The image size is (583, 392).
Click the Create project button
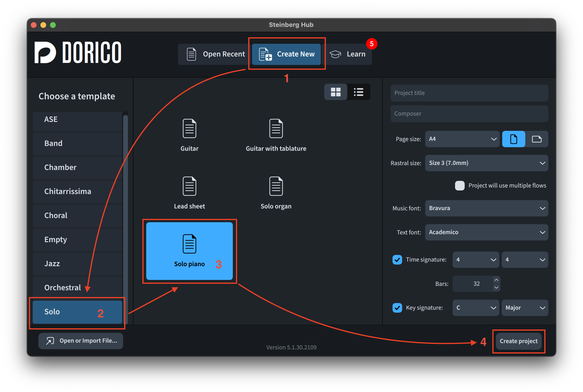519,341
